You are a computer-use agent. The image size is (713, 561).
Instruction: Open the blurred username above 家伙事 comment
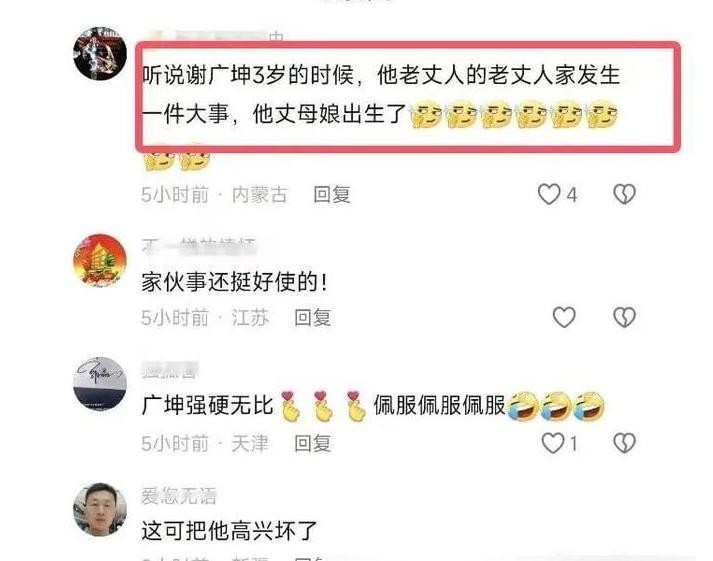199,246
